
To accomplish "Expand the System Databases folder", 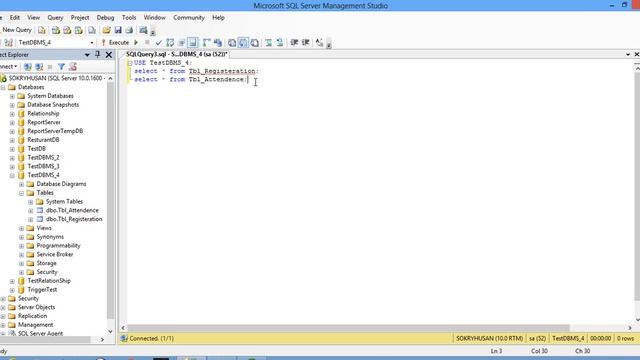I will pos(12,96).
